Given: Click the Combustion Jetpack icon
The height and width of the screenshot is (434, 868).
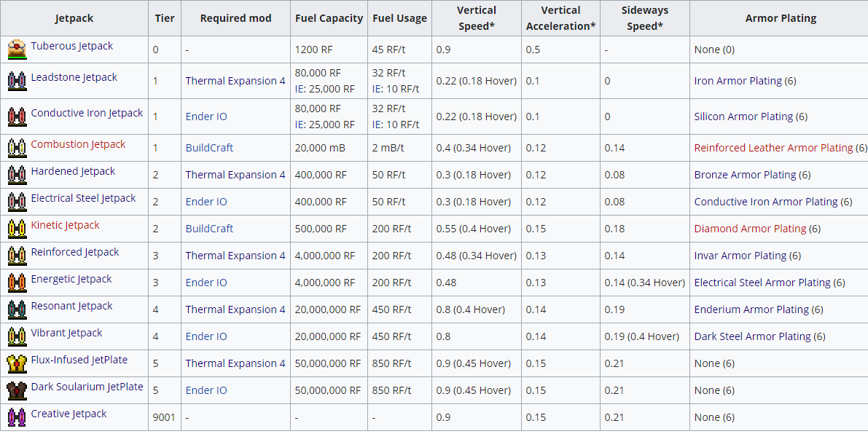Looking at the screenshot, I should click(x=17, y=147).
